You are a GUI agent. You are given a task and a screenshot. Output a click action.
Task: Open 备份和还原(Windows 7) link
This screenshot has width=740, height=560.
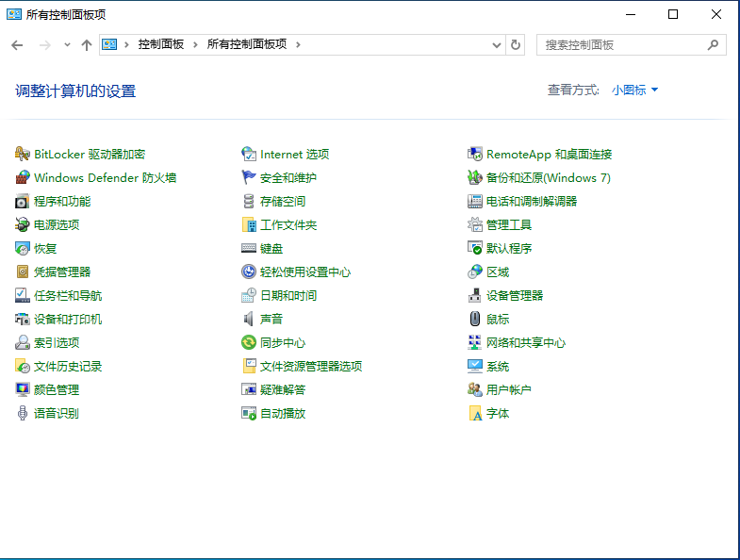(549, 177)
